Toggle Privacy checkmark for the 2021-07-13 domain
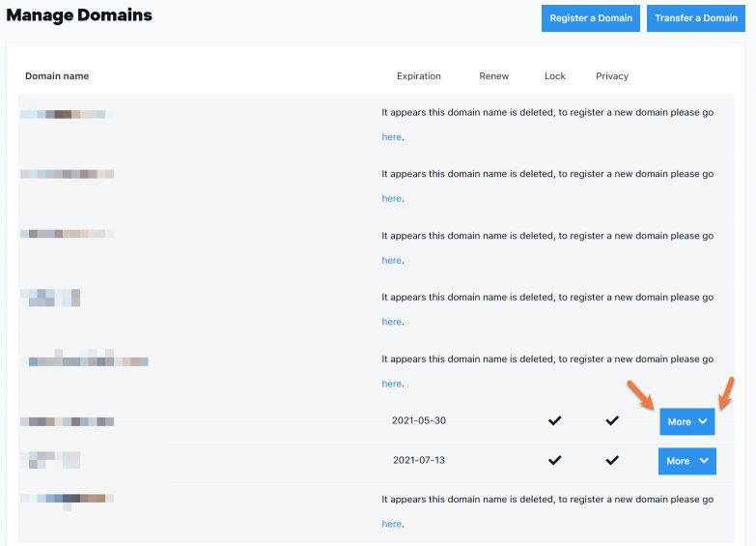This screenshot has height=546, width=756. click(x=611, y=461)
